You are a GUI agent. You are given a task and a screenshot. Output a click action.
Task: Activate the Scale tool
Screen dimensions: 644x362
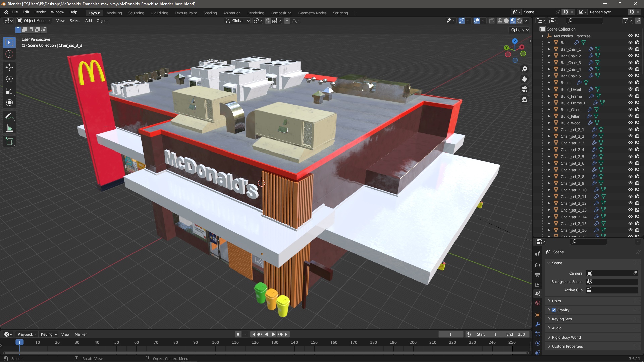[x=9, y=91]
